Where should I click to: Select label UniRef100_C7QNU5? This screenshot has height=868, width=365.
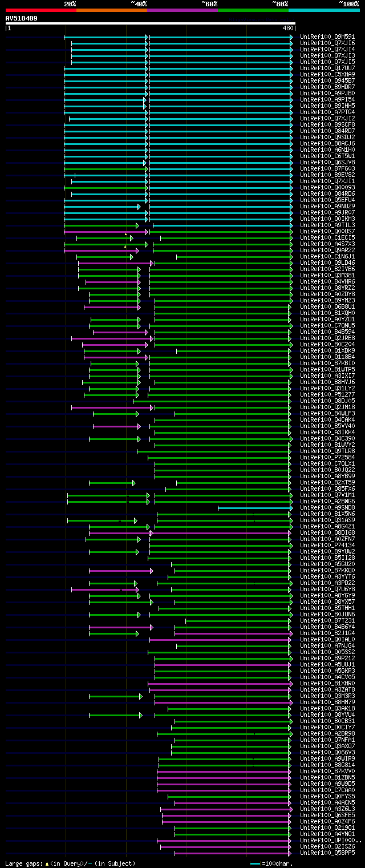tap(327, 325)
